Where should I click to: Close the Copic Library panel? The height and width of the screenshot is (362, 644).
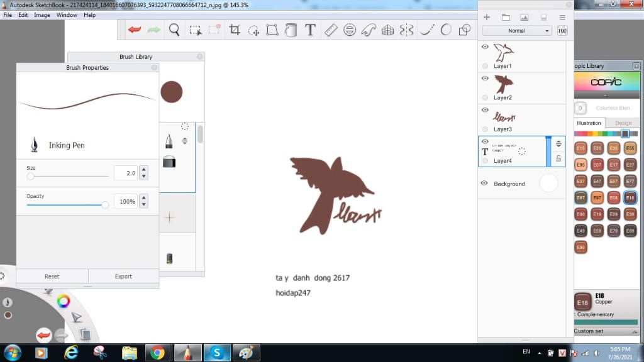636,65
